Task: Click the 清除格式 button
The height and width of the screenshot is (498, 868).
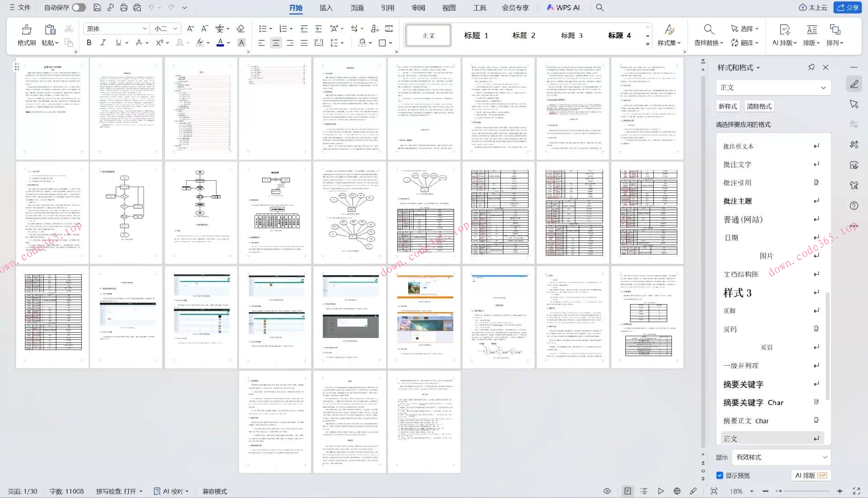Action: pos(759,106)
